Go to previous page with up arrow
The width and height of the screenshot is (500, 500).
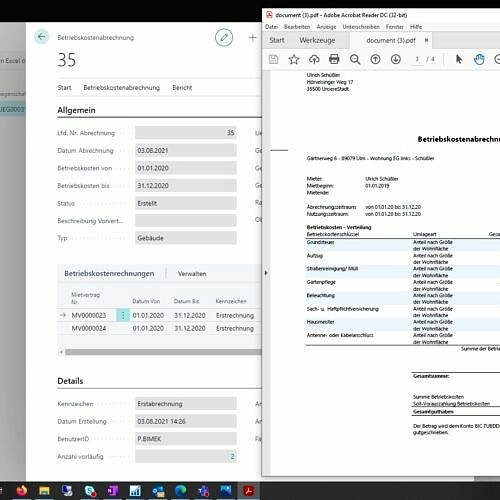tap(375, 59)
